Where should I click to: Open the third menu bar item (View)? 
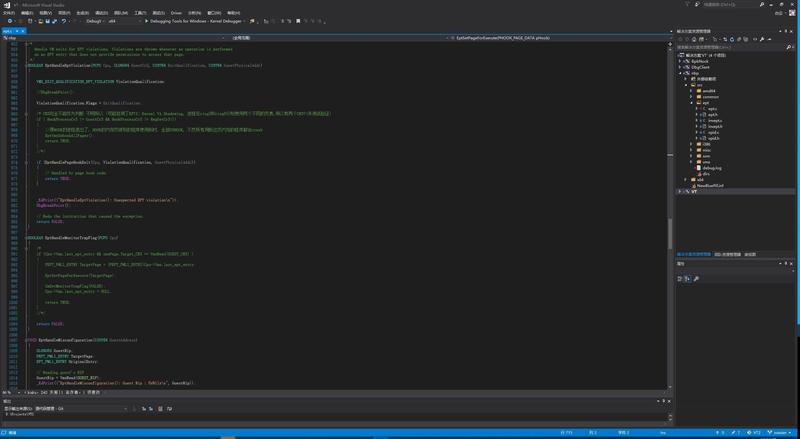pyautogui.click(x=45, y=13)
